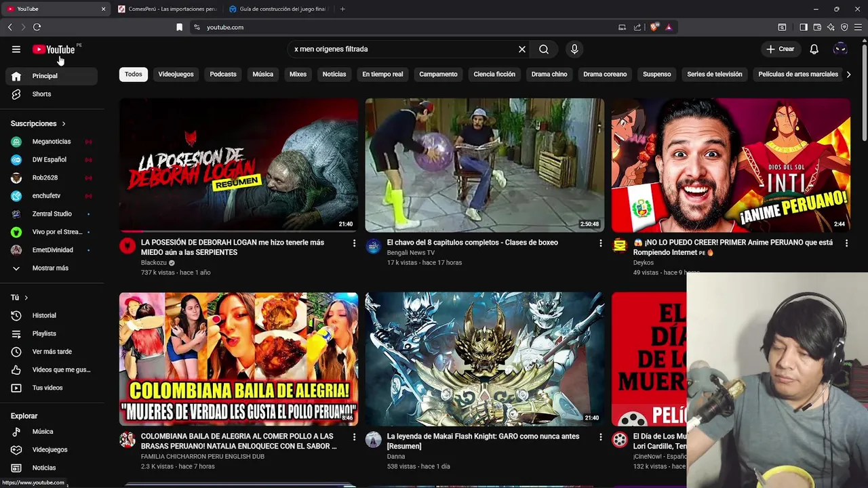
Task: Open the notifications bell
Action: 814,49
